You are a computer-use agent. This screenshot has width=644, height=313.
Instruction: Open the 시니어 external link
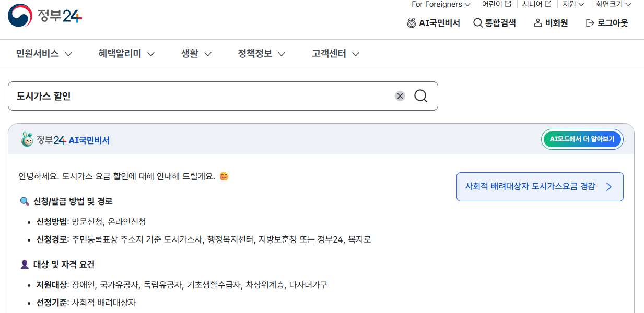536,4
